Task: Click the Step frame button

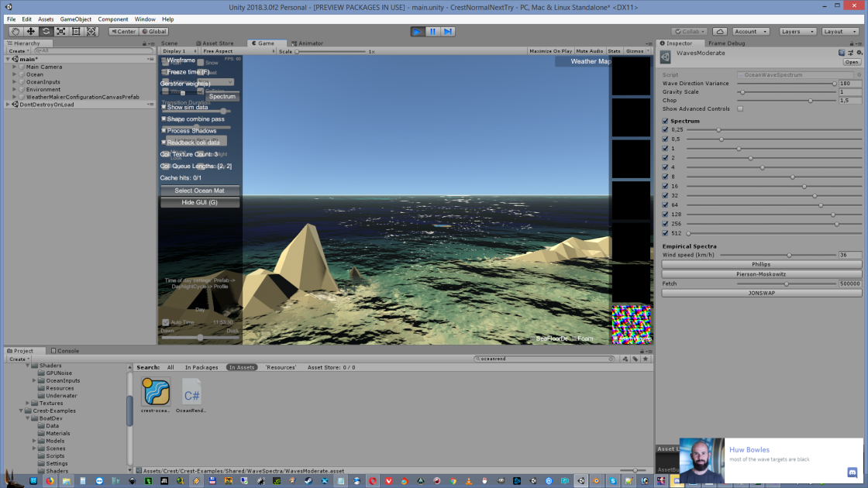Action: point(448,32)
